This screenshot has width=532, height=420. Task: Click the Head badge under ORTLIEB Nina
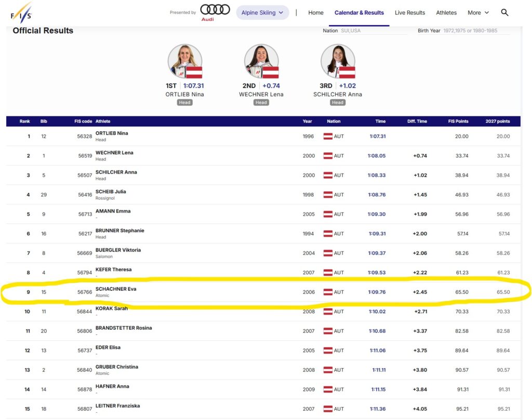[184, 102]
